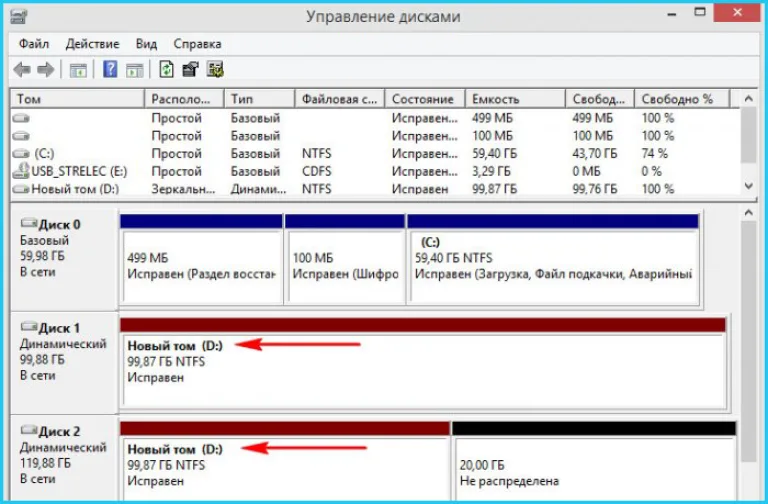Open the Действие menu
The height and width of the screenshot is (504, 768).
(93, 44)
